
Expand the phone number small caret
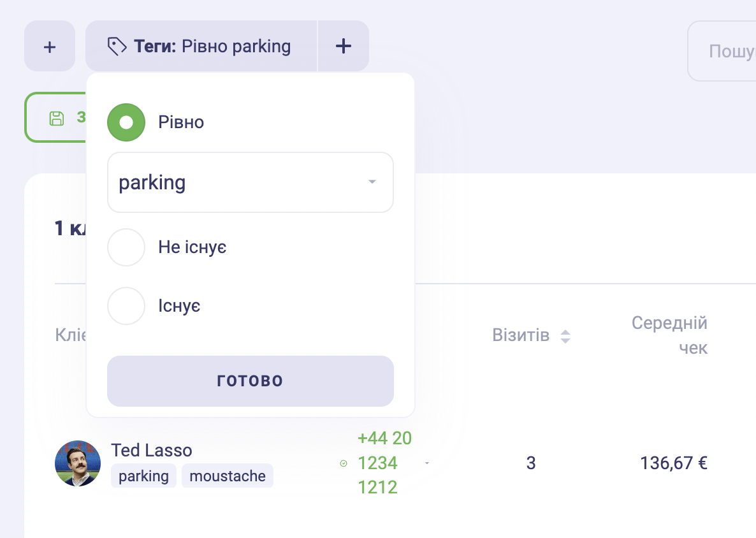tap(427, 463)
